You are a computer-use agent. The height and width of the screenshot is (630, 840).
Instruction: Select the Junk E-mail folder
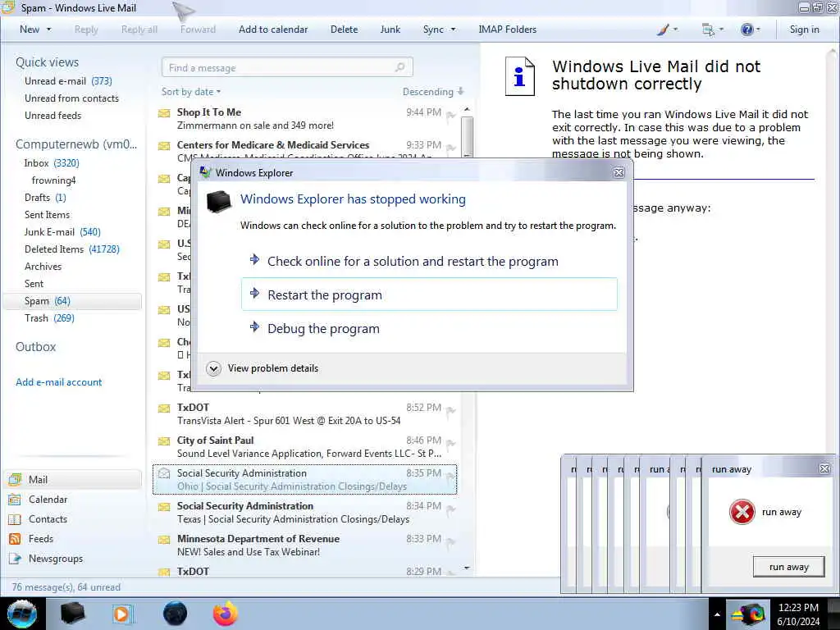pos(62,232)
